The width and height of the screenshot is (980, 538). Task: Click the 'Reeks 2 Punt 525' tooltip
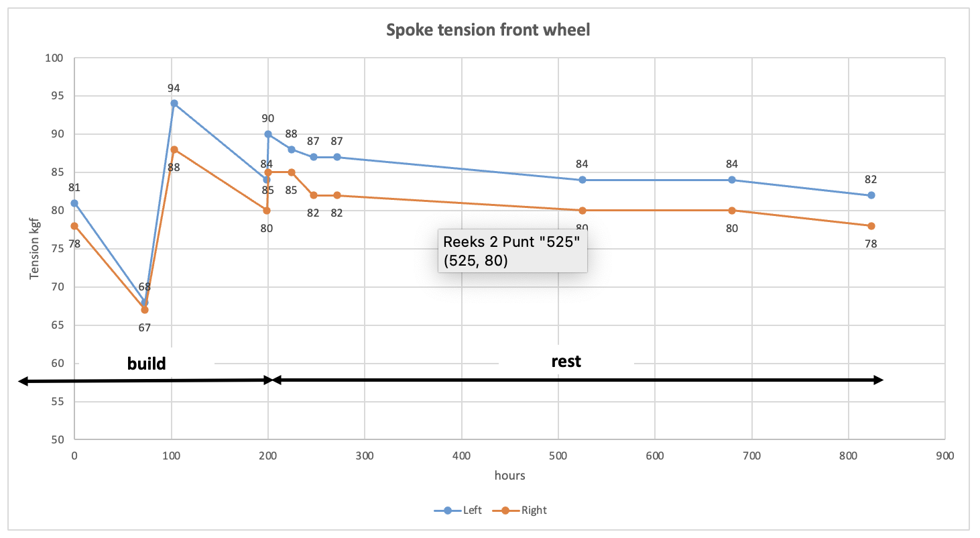point(512,251)
